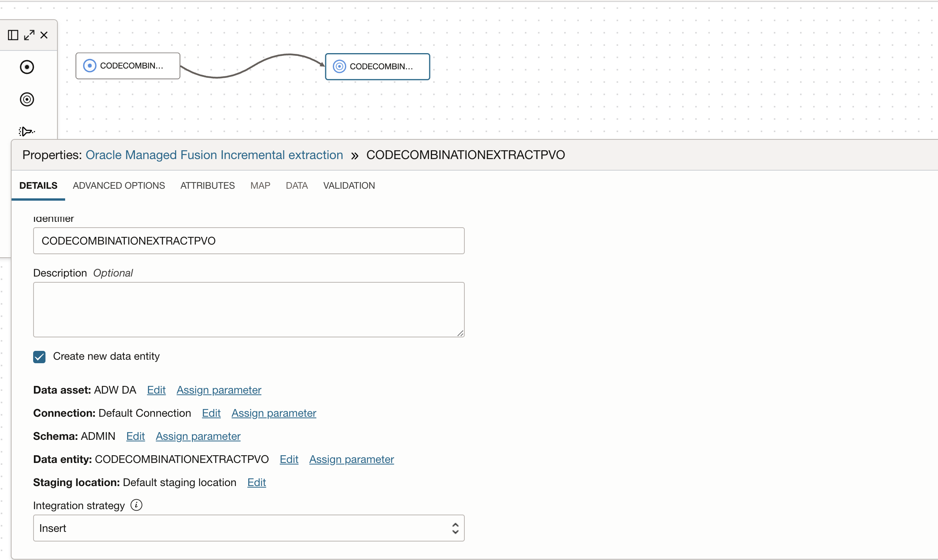Click inside the Identifier input field
938x560 pixels.
pos(249,241)
